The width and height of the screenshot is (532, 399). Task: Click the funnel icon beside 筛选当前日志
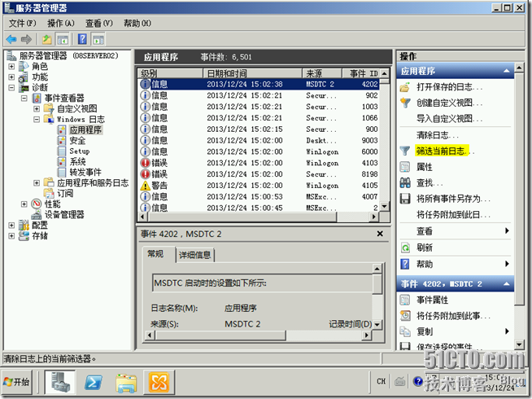(x=405, y=151)
